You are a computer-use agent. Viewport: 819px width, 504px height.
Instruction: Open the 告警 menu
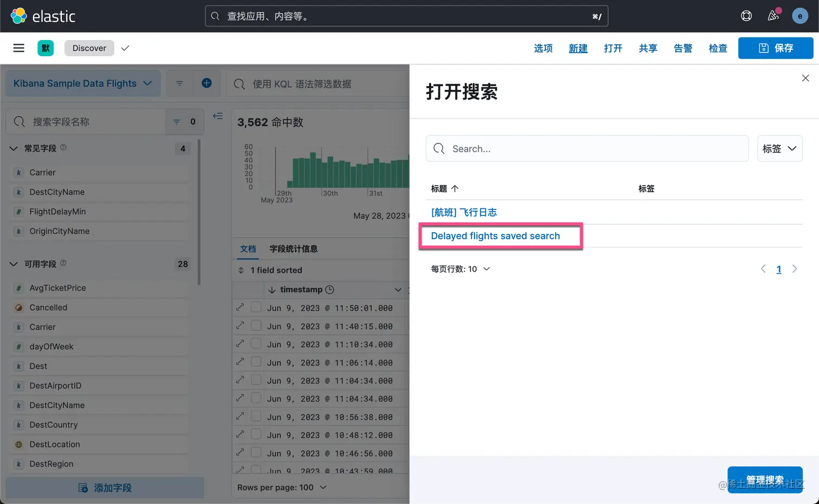[x=683, y=48]
